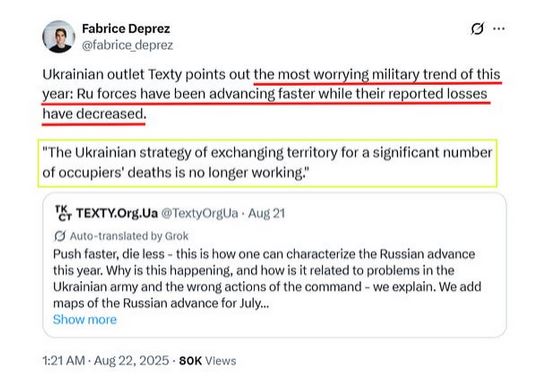Click the 1:21 AM timestamp
The width and height of the screenshot is (537, 391).
coord(63,361)
